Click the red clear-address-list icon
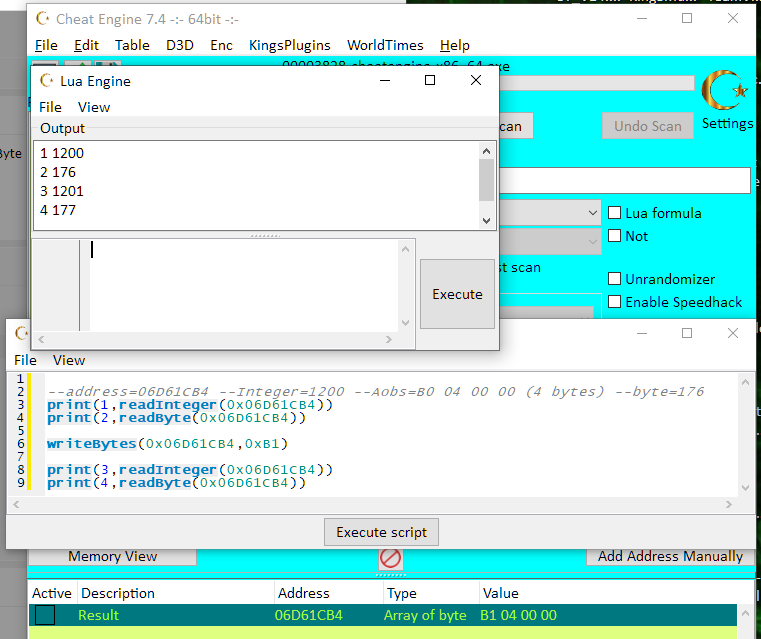The height and width of the screenshot is (639, 761). tap(390, 558)
